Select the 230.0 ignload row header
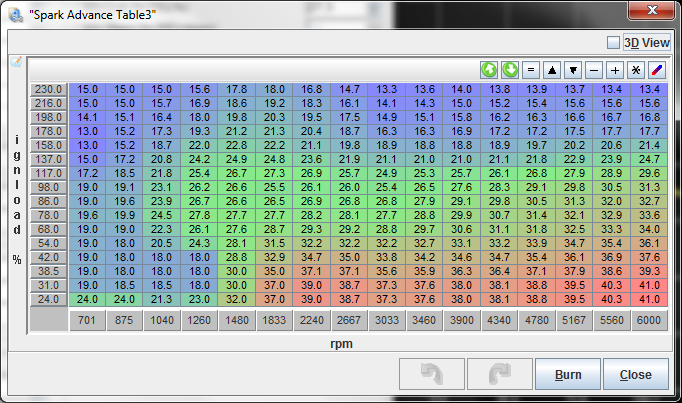682x403 pixels. [48, 90]
